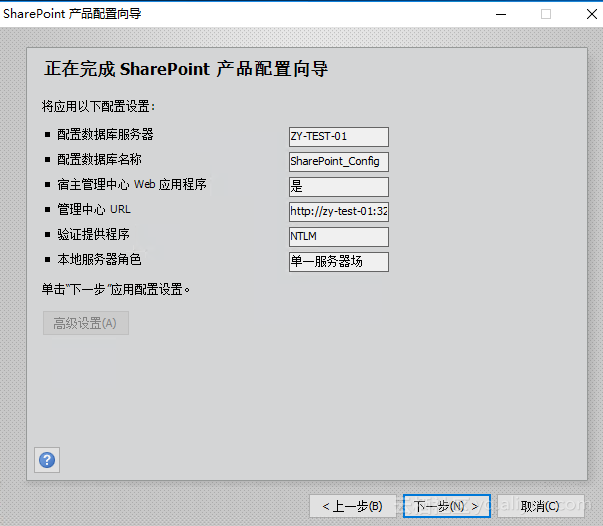Select the NTLM authentication provider field
The width and height of the screenshot is (603, 526).
(x=339, y=237)
